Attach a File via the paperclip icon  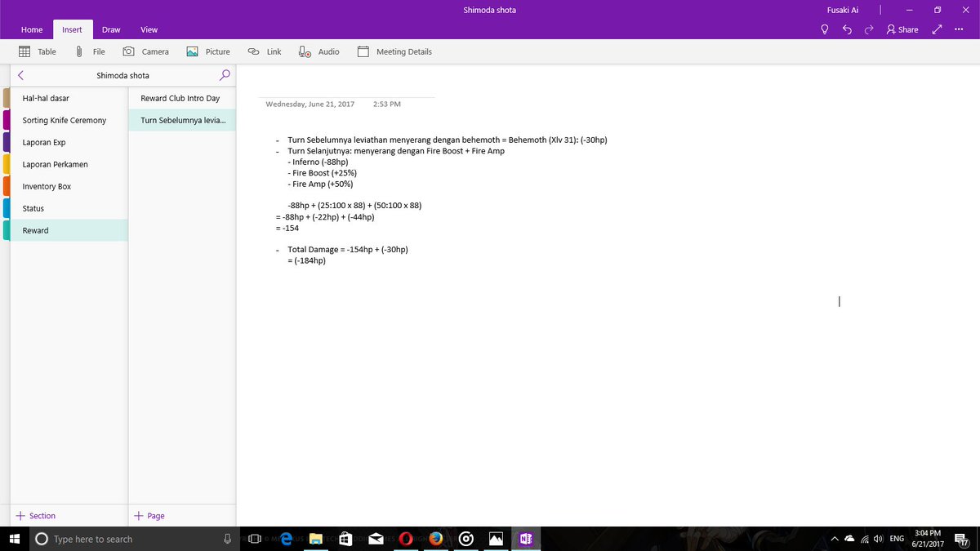click(90, 51)
